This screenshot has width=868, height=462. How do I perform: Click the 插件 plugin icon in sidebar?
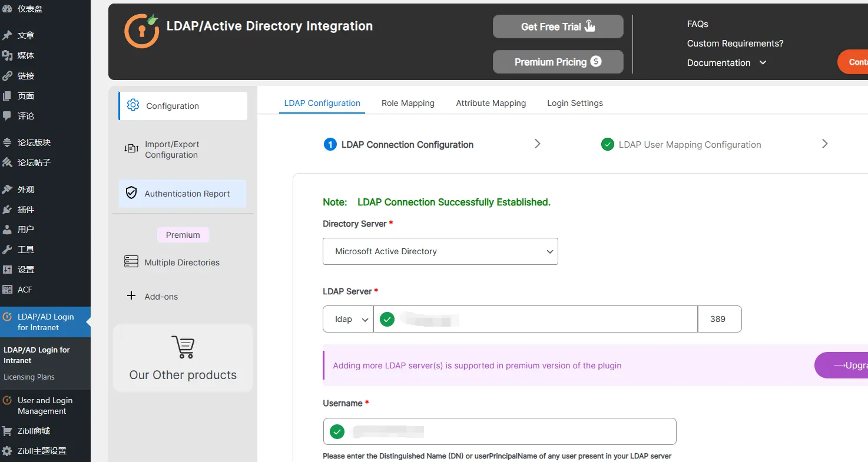pos(8,209)
